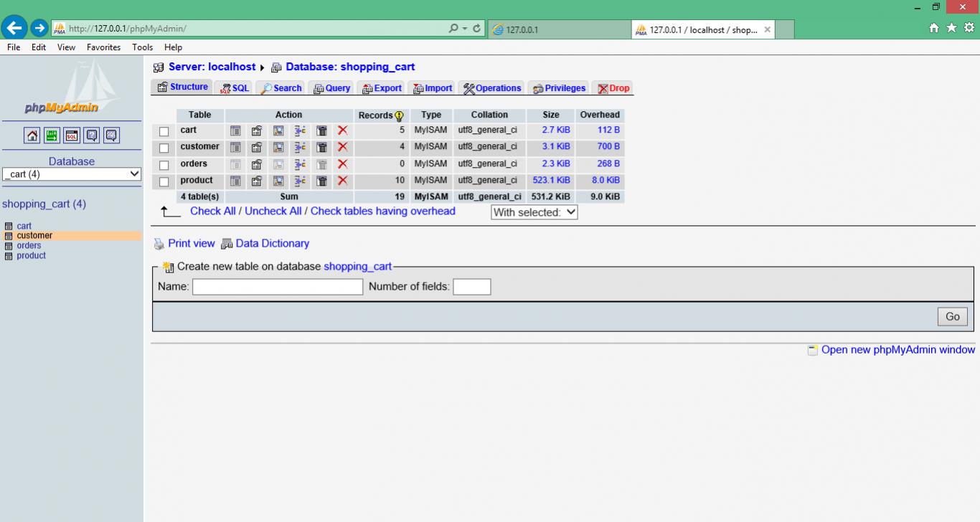Open phpMyAdmin documentation question-mark icon
The height and width of the screenshot is (522, 980).
(x=92, y=136)
